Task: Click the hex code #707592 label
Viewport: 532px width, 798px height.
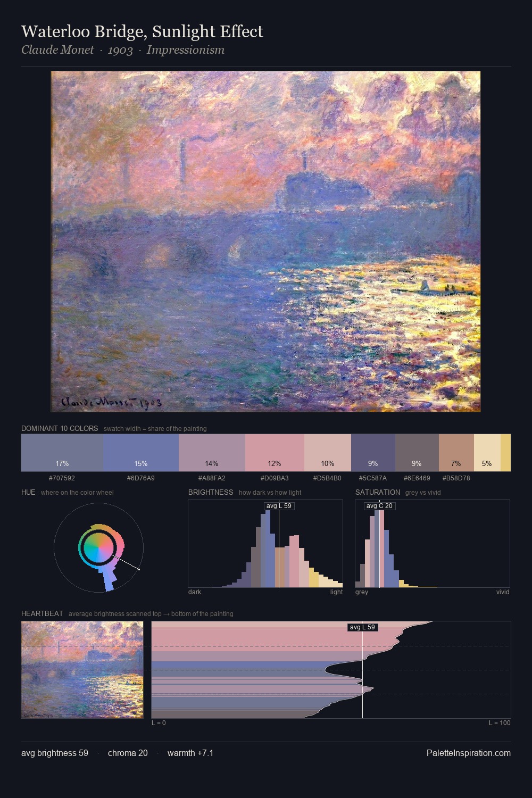Action: [x=62, y=478]
